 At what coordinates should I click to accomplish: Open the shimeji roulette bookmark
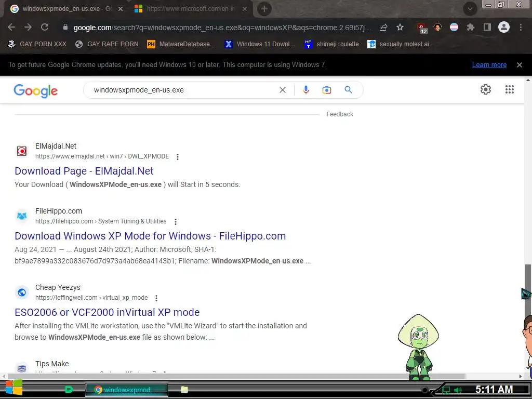(x=331, y=44)
